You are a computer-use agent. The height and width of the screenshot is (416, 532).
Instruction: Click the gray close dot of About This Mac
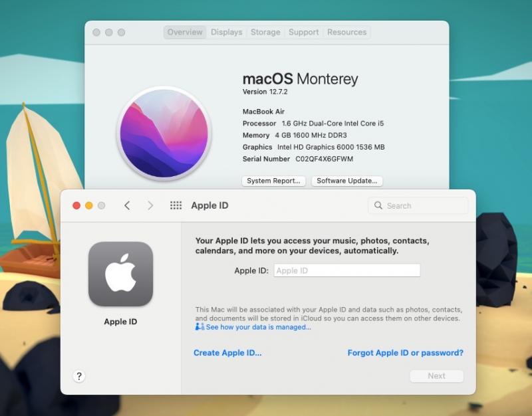(96, 32)
